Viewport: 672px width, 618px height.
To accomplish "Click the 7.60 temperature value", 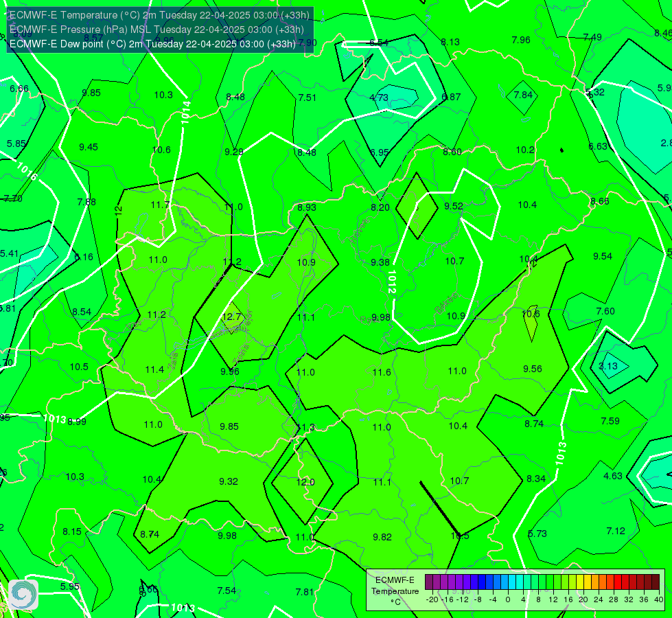I will (605, 311).
